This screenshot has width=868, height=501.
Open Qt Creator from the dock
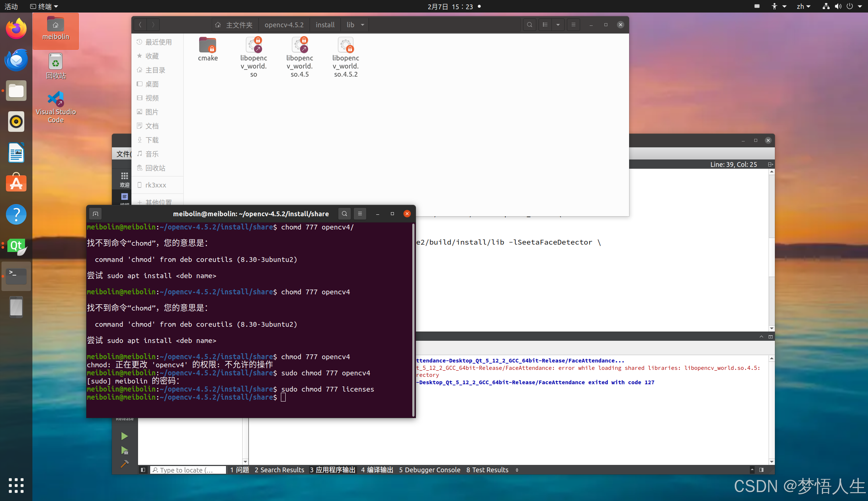[16, 246]
